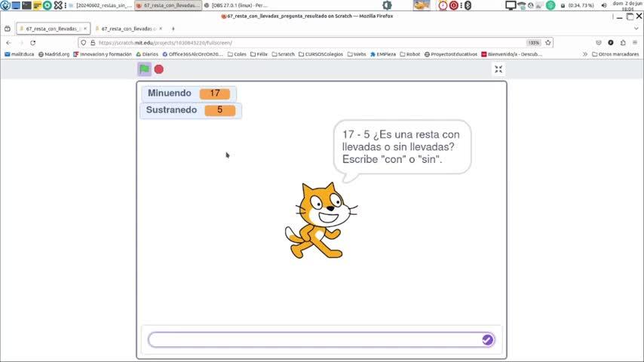Open the red timer clock applet
This screenshot has width=644, height=362.
pos(443,5)
